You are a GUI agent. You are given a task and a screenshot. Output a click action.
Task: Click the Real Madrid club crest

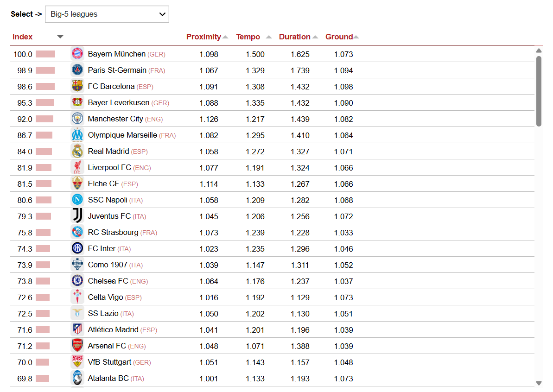77,151
